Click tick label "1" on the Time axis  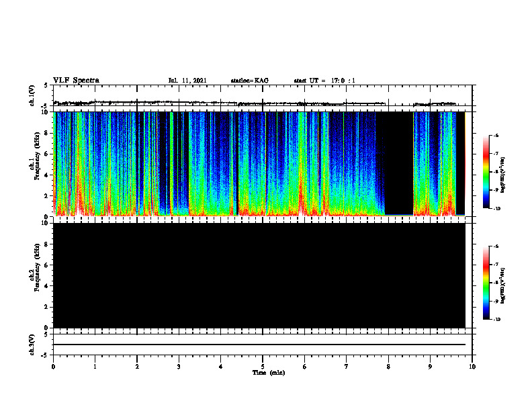95,367
